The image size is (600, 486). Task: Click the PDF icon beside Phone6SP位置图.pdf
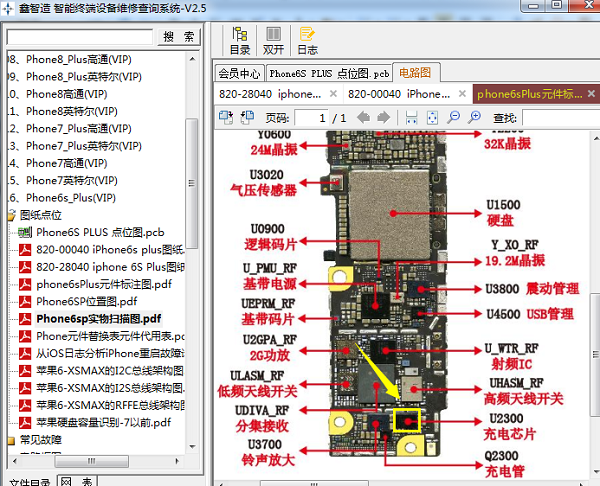[x=25, y=302]
